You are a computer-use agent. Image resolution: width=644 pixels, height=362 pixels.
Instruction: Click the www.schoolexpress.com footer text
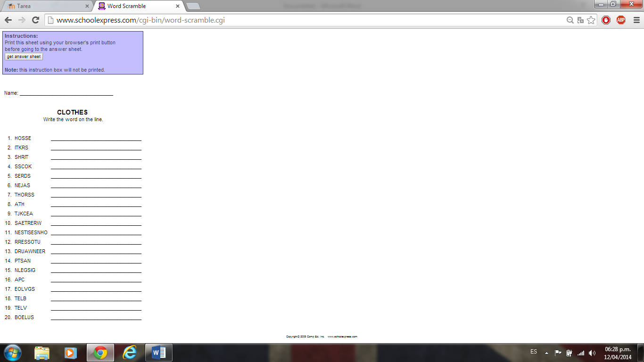pyautogui.click(x=342, y=337)
